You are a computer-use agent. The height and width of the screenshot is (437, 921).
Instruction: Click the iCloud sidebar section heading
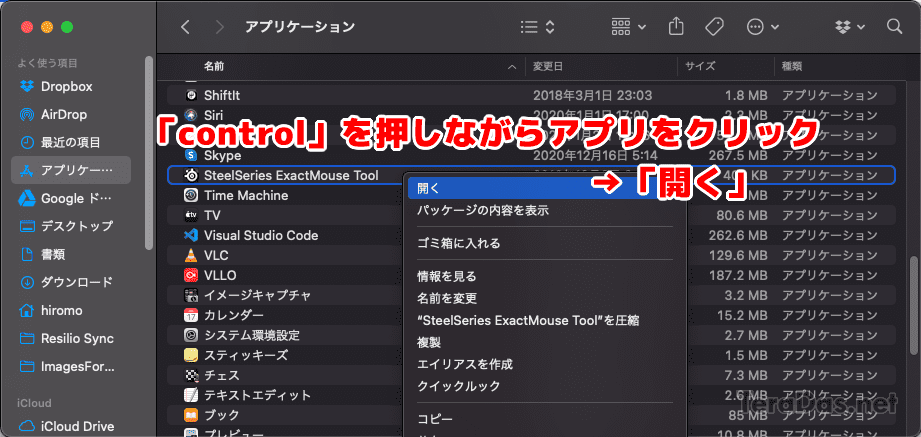coord(34,403)
